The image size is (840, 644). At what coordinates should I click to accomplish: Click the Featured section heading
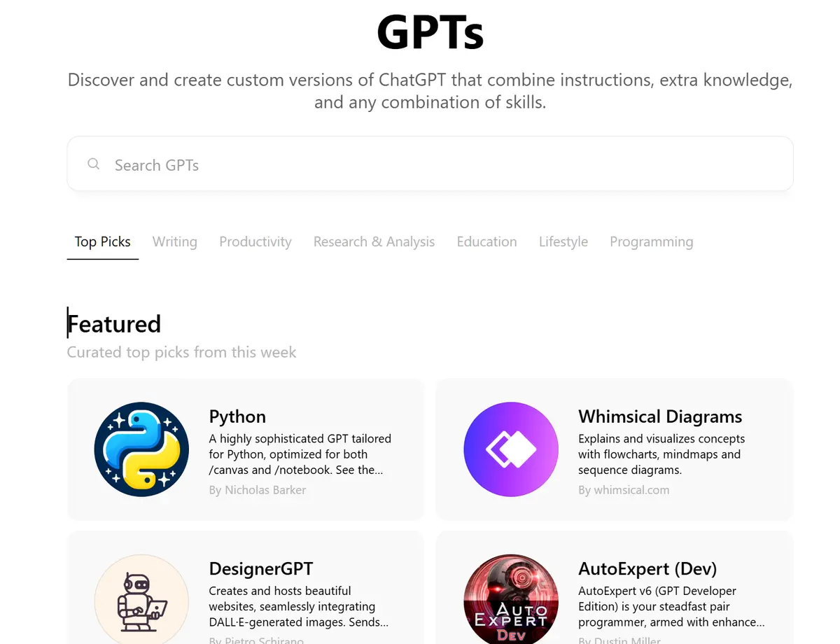coord(114,324)
